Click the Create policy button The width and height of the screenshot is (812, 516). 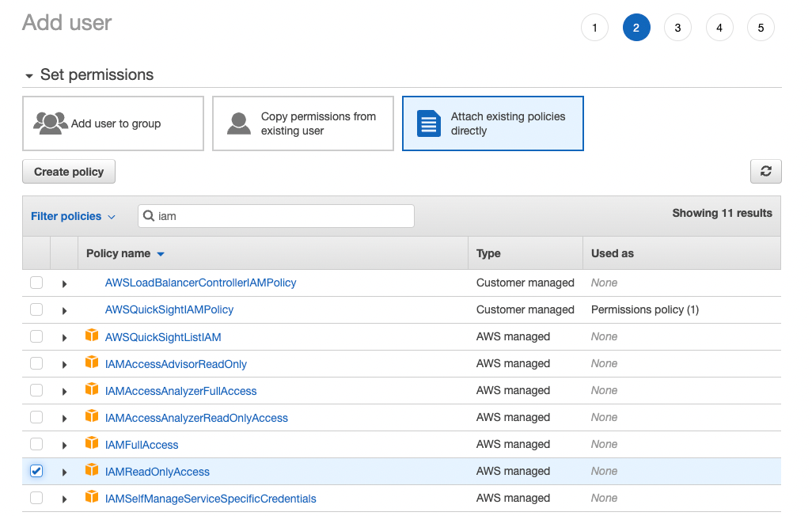click(69, 172)
